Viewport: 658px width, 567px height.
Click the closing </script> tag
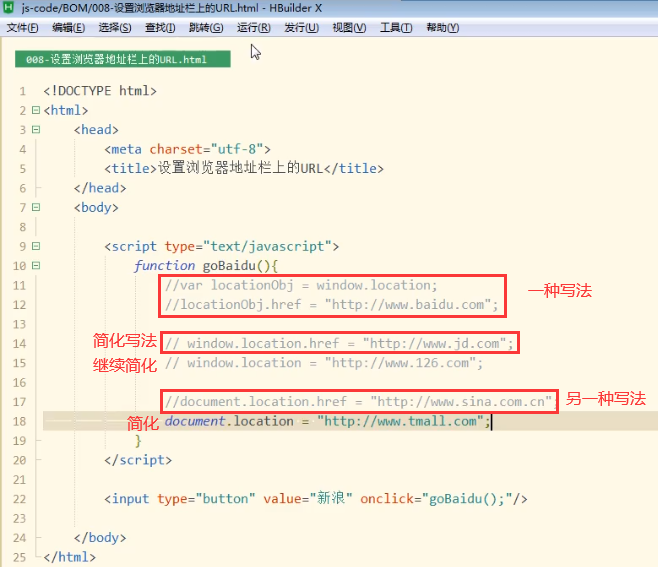pos(138,460)
